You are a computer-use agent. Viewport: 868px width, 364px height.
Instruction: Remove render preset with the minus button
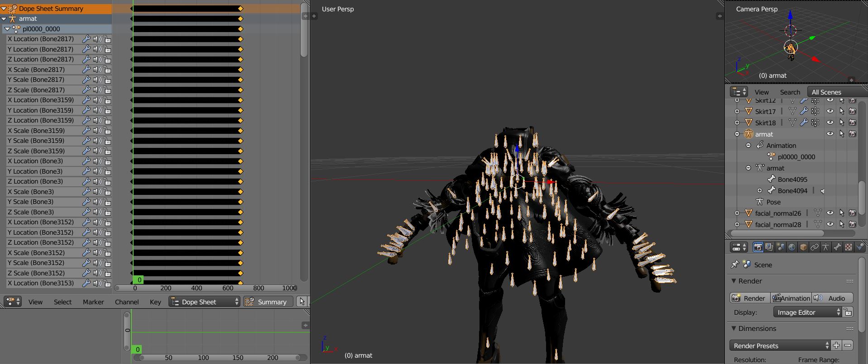[848, 345]
